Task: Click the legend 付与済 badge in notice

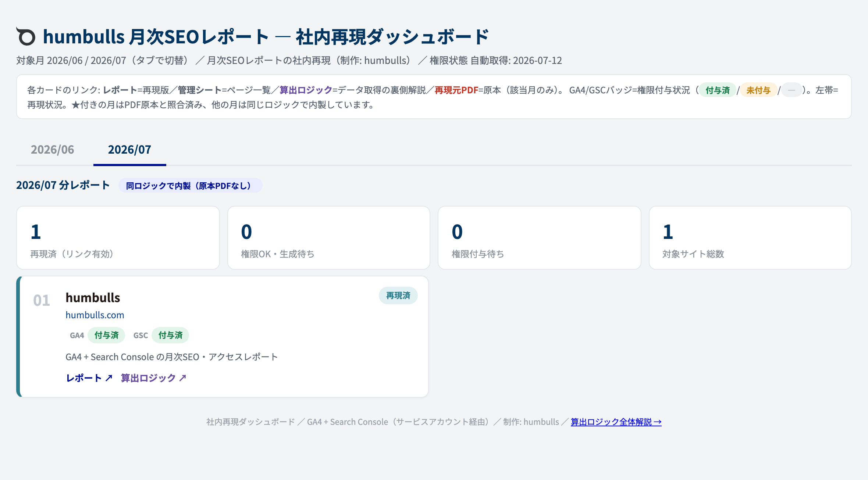Action: (x=717, y=90)
